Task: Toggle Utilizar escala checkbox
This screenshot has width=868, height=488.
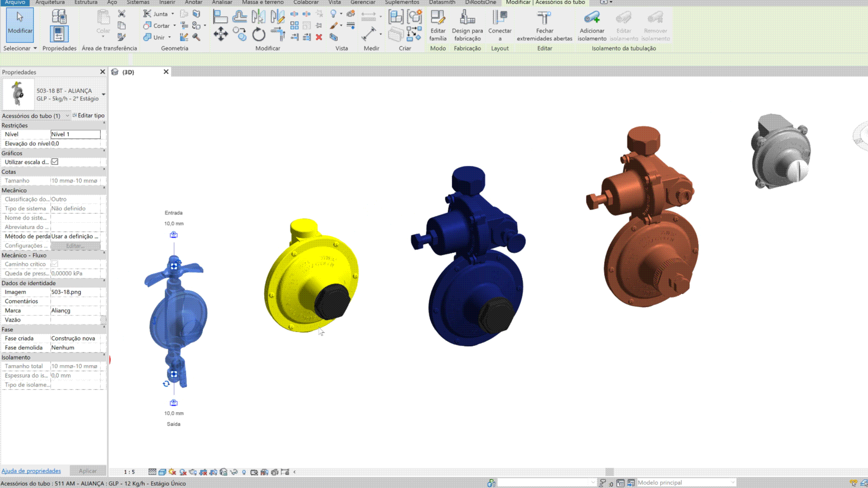Action: [x=55, y=162]
